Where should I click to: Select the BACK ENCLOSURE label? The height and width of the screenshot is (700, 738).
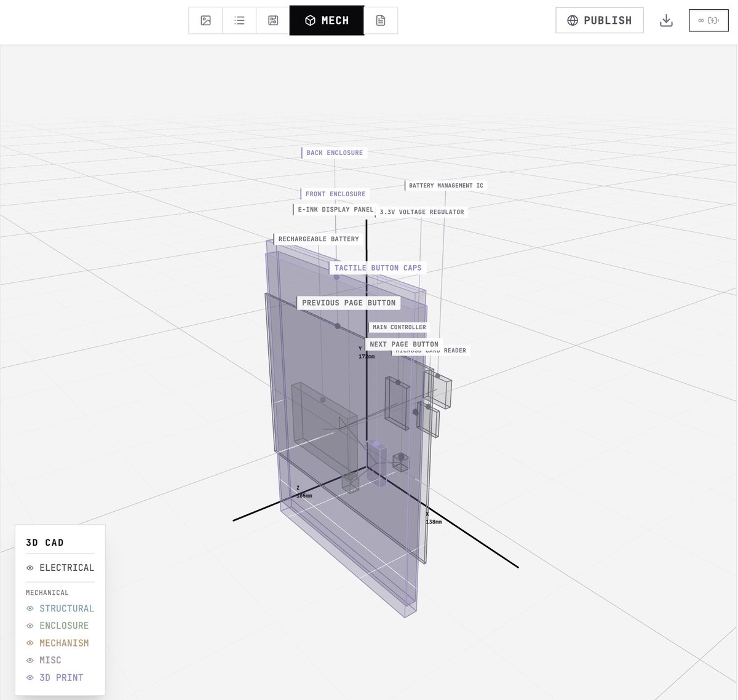[335, 153]
